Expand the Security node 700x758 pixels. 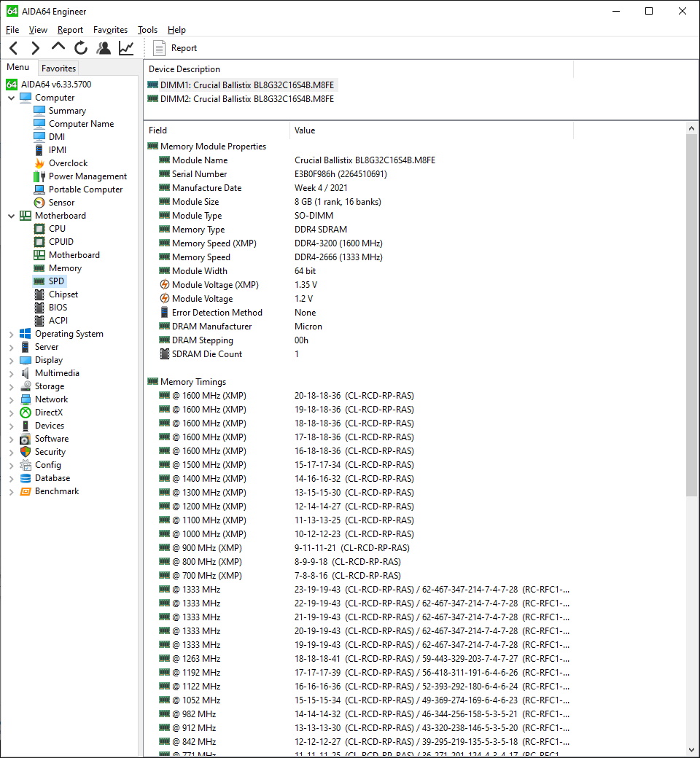(x=11, y=452)
